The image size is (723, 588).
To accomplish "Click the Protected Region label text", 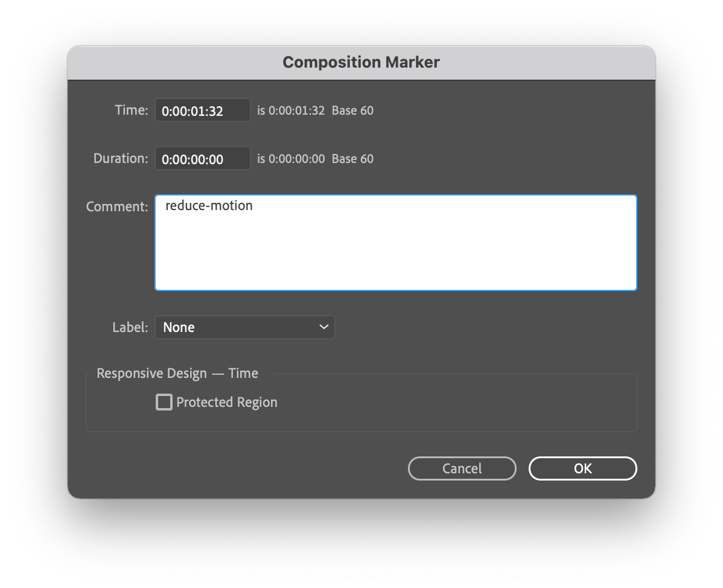I will point(226,402).
